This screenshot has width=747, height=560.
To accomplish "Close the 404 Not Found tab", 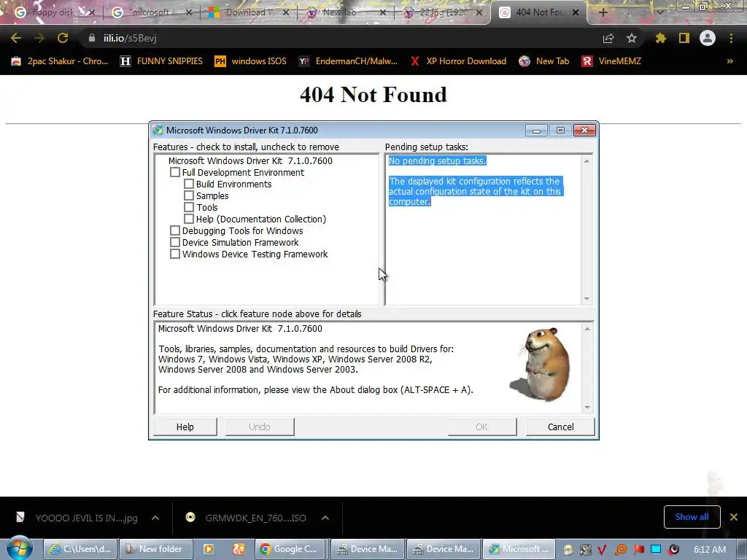I will click(576, 12).
